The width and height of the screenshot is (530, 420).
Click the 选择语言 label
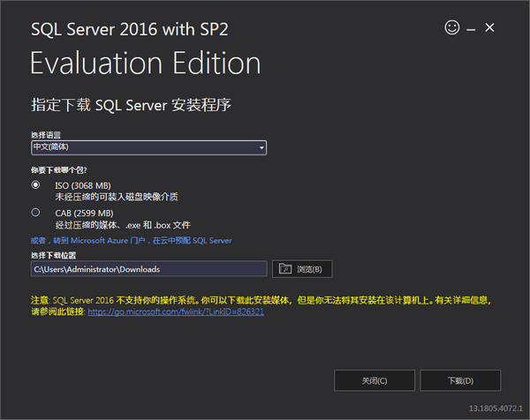46,135
